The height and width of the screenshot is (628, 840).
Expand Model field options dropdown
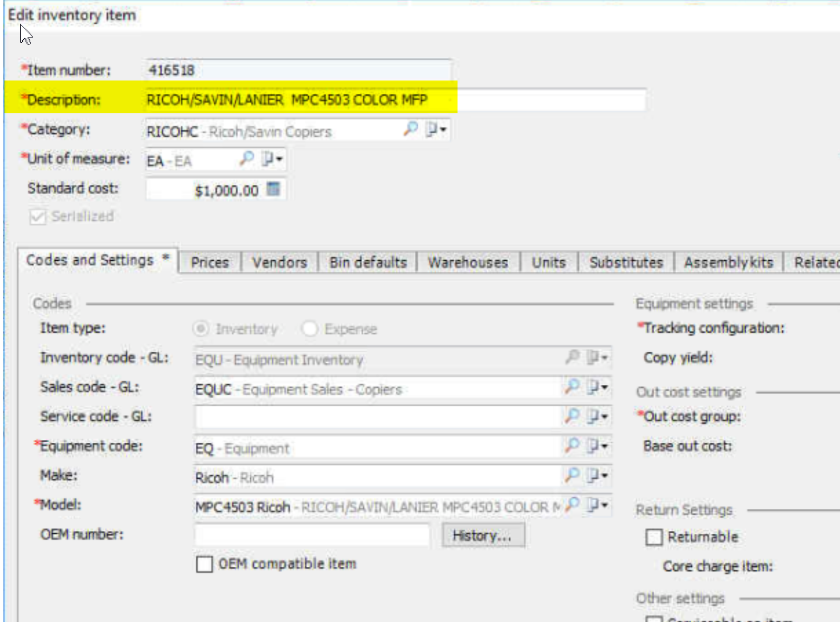[x=597, y=505]
